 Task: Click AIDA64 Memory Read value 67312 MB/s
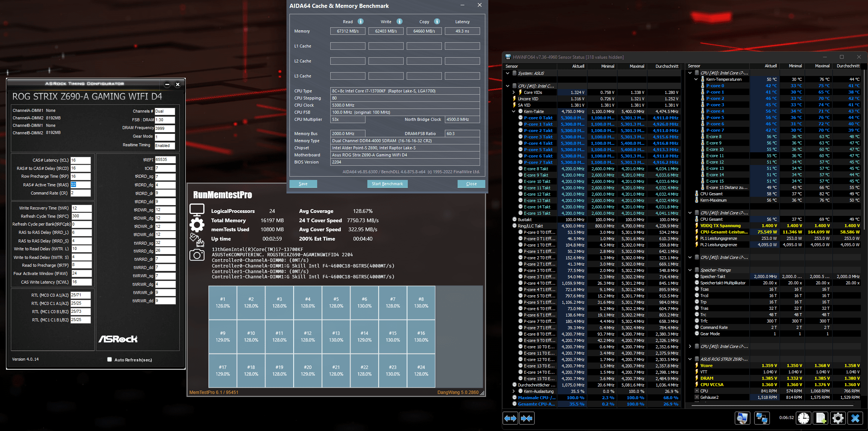[347, 31]
